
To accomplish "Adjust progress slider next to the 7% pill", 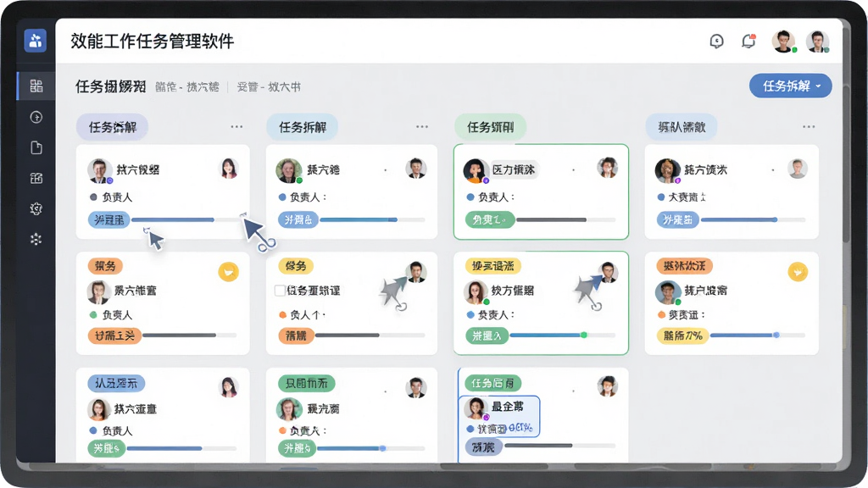I will (x=758, y=335).
